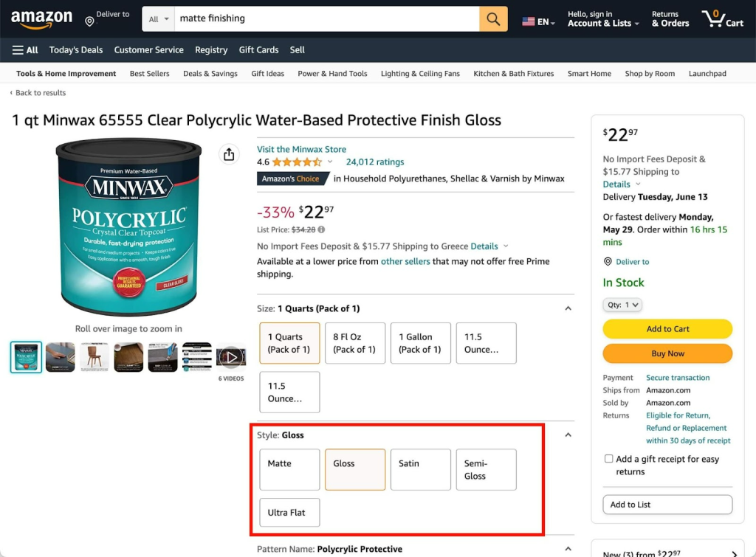This screenshot has height=557, width=756.
Task: Collapse the Style section chevron
Action: [x=568, y=435]
